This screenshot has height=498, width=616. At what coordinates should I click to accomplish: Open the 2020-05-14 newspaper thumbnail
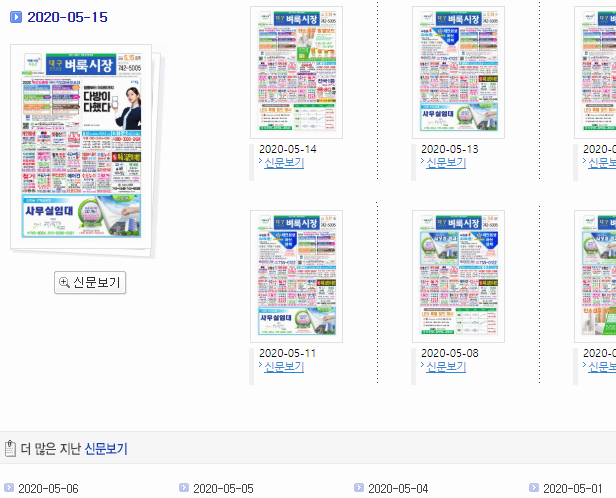click(297, 72)
